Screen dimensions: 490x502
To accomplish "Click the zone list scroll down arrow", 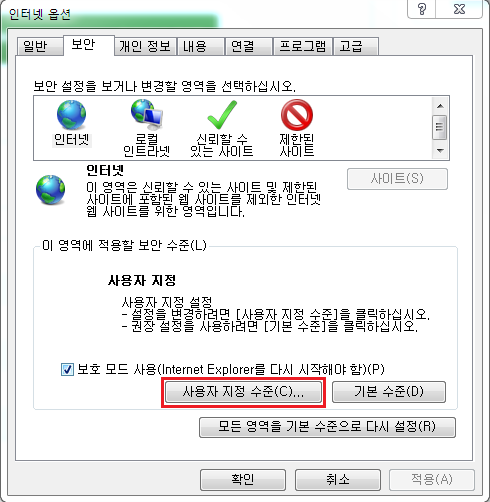I will tap(440, 151).
